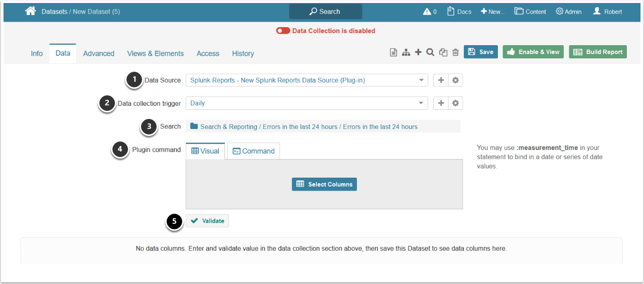Open the Views & Elements tab

pyautogui.click(x=156, y=53)
